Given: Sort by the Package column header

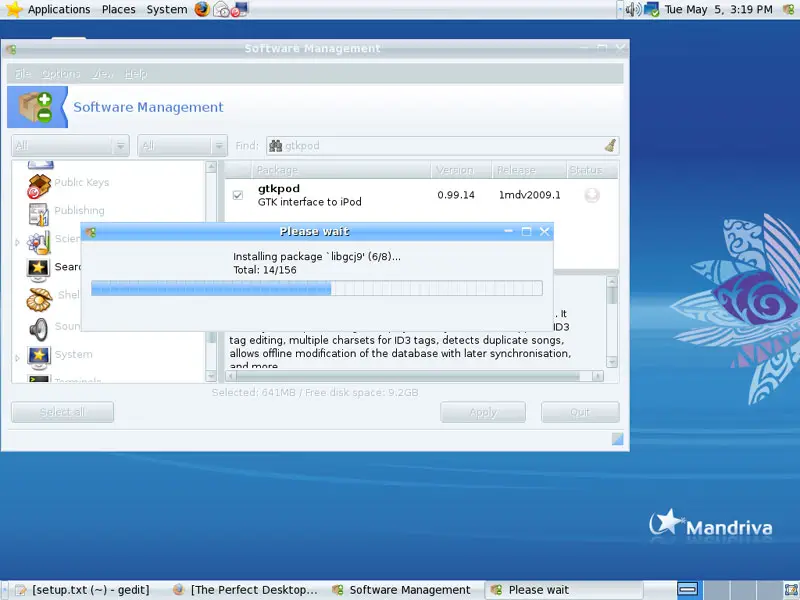Looking at the screenshot, I should [x=341, y=170].
